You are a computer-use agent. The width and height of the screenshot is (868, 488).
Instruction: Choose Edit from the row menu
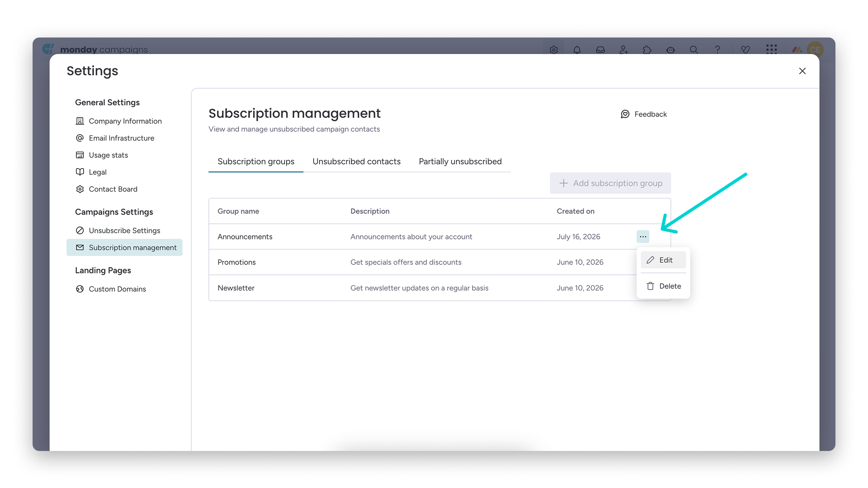pyautogui.click(x=663, y=260)
